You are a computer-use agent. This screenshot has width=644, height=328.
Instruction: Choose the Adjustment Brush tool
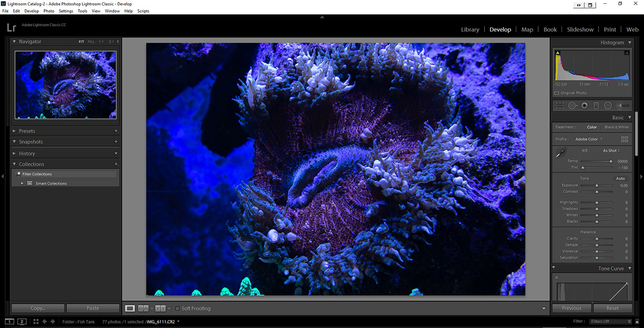pyautogui.click(x=623, y=106)
